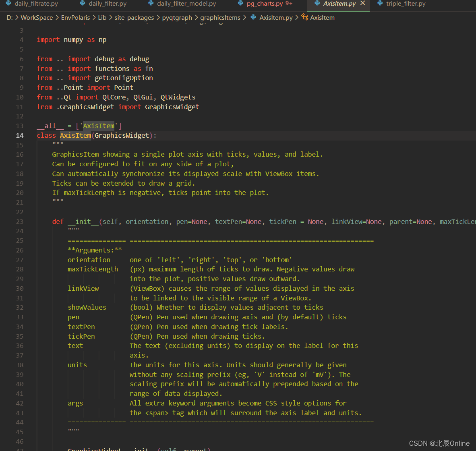The width and height of the screenshot is (476, 451).
Task: Click the **Arguments:** docstring heading
Action: pyautogui.click(x=95, y=250)
